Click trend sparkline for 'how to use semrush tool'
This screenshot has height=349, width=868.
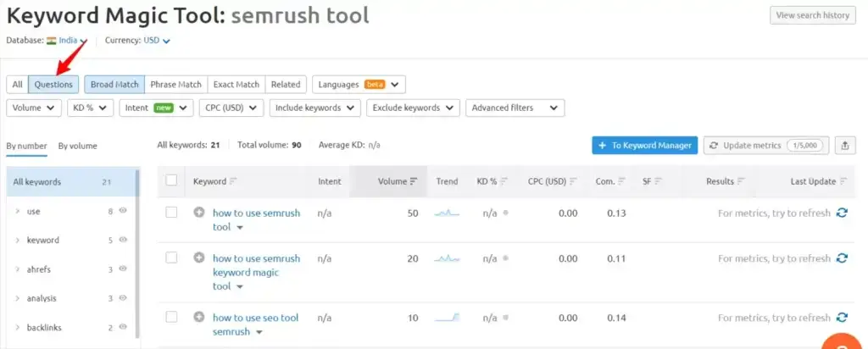click(x=447, y=213)
